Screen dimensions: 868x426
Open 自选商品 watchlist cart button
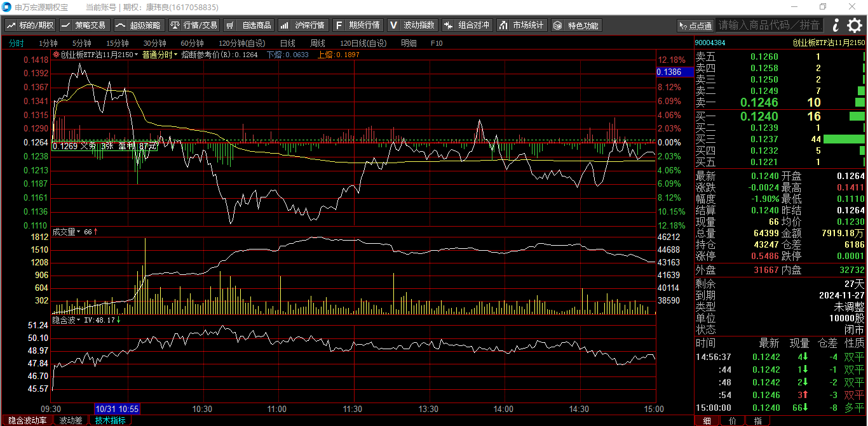click(x=248, y=25)
